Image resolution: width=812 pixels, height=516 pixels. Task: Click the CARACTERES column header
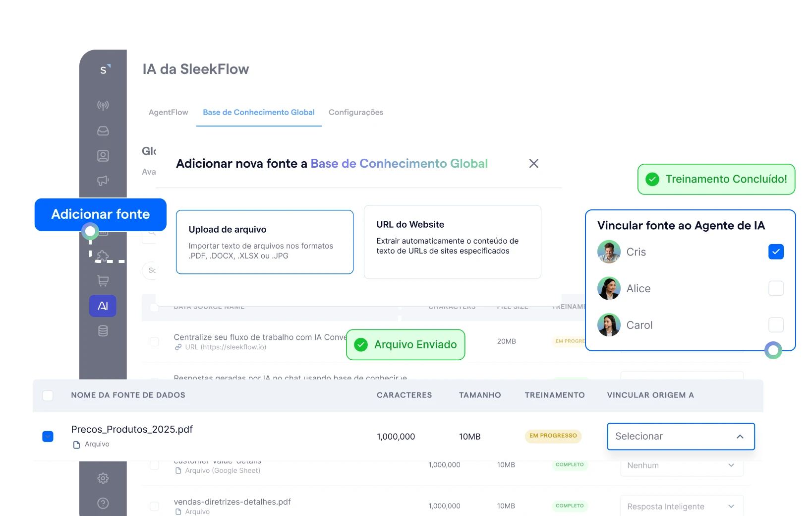(x=405, y=395)
